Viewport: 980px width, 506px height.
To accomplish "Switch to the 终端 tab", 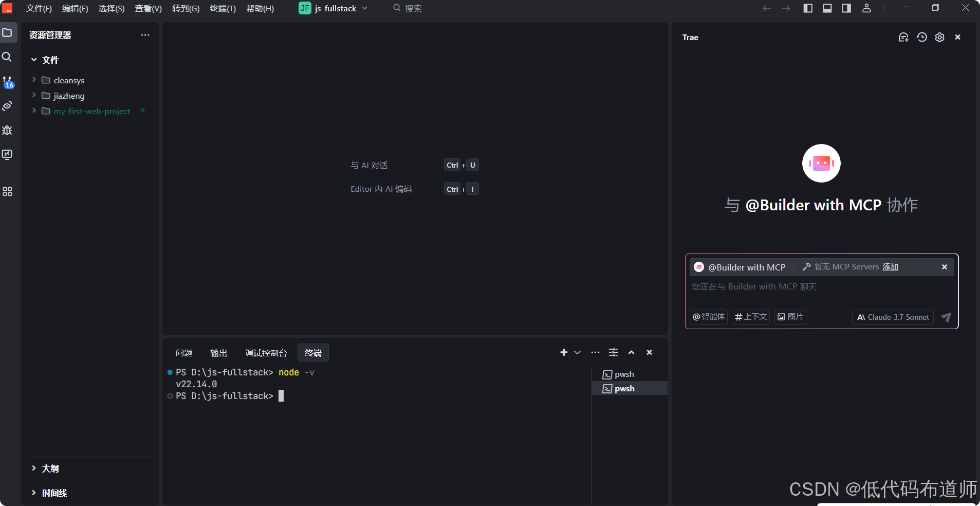I will pyautogui.click(x=313, y=353).
